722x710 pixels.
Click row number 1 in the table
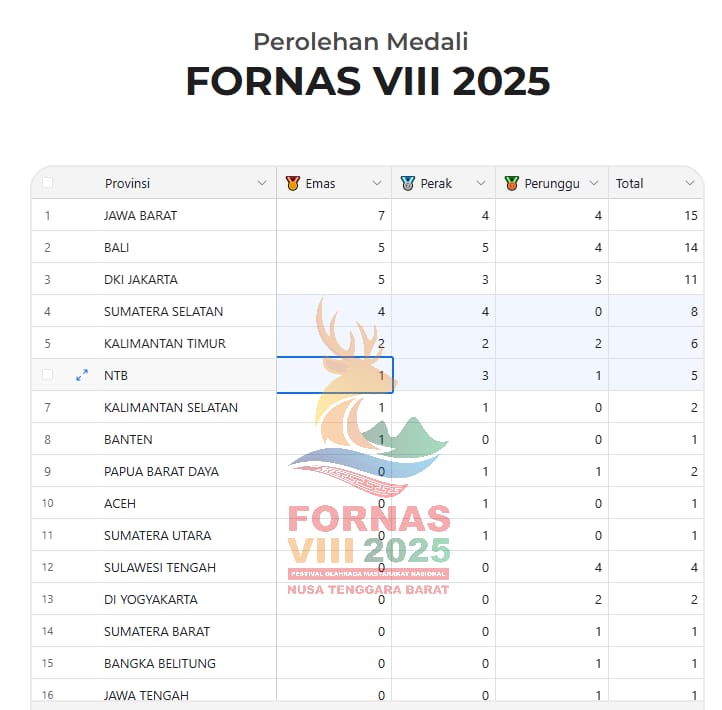(x=47, y=215)
